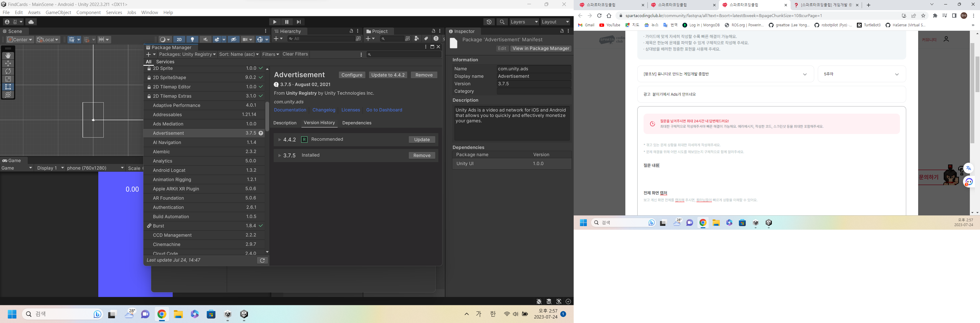Screen dimensions: 980x323
Task: Open Go to Dashboard link
Action: (384, 110)
